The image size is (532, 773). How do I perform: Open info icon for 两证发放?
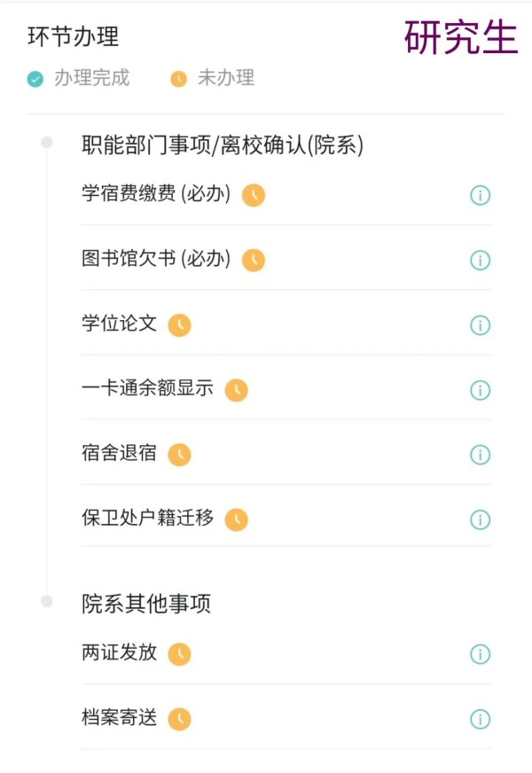pos(480,654)
